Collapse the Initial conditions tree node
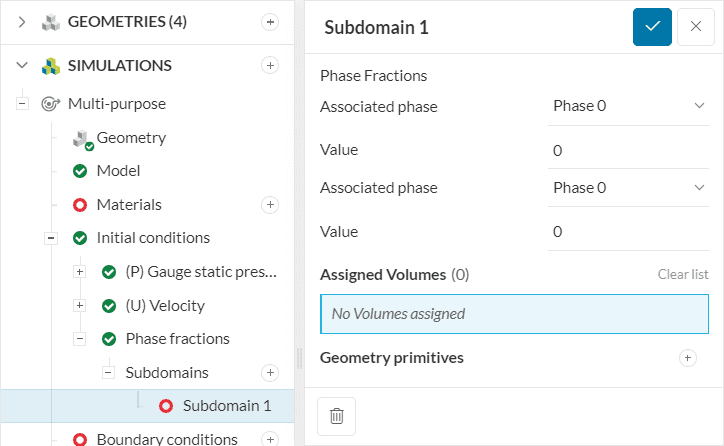 51,238
